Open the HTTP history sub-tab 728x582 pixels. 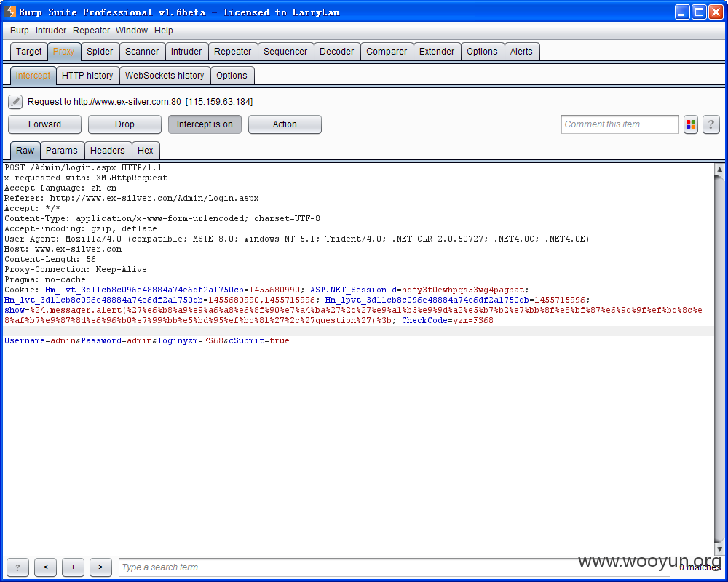(87, 76)
